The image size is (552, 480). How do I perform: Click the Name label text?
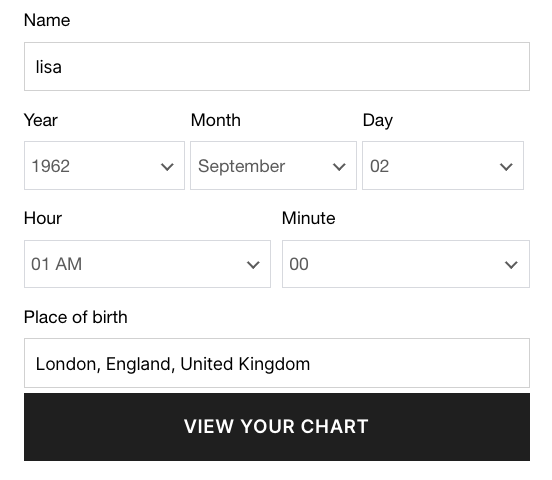pos(47,20)
